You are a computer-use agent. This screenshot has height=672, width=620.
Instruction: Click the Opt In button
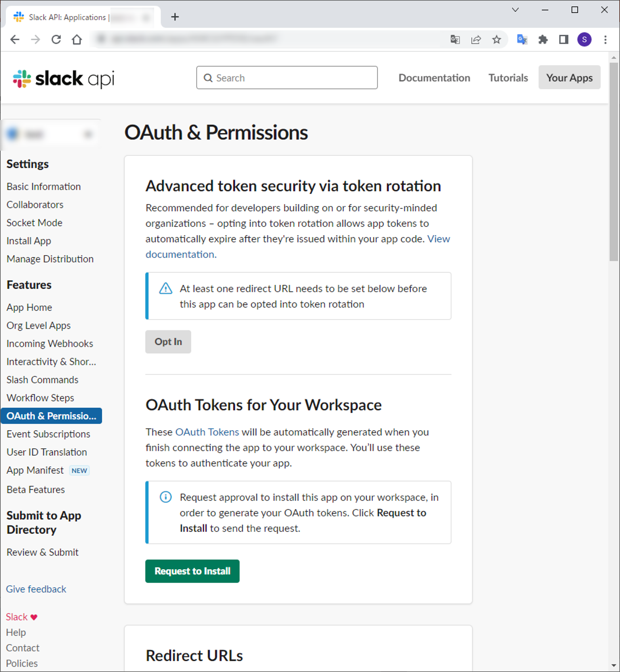[x=168, y=342]
